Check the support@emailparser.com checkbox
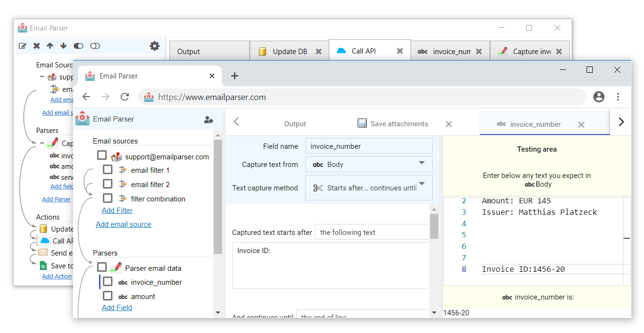 pos(102,155)
